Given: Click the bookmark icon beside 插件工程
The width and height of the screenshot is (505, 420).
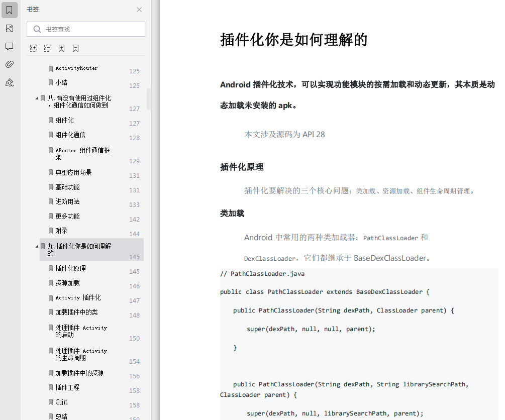Looking at the screenshot, I should tap(51, 387).
